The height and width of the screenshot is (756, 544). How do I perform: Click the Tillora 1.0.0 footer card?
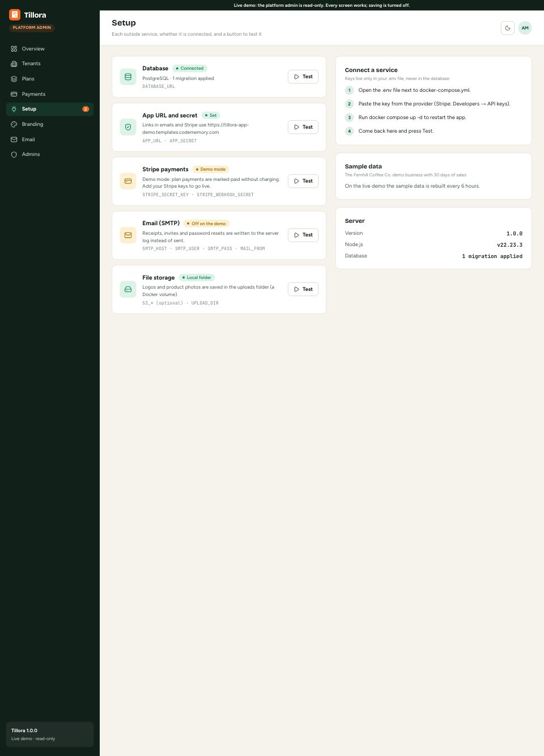[50, 734]
